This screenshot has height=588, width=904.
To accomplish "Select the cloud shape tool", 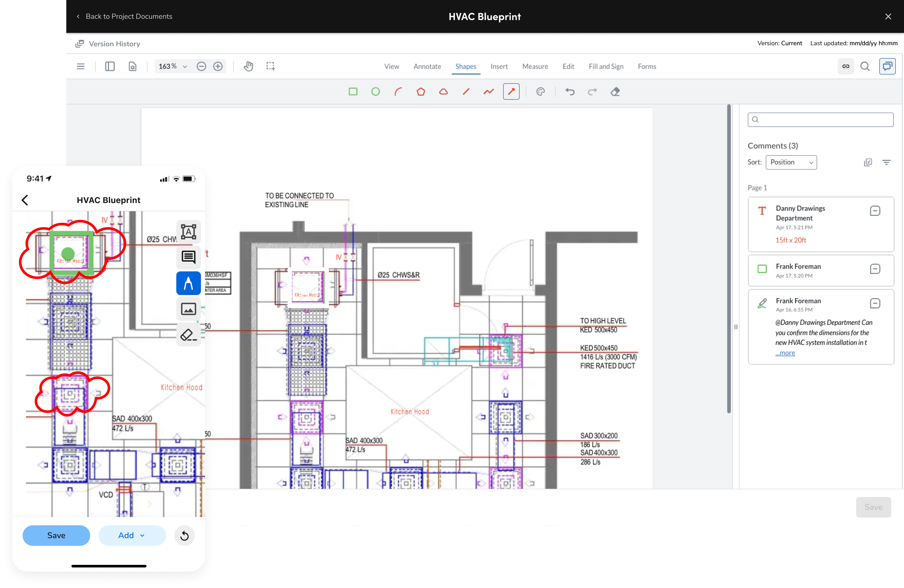I will (443, 91).
